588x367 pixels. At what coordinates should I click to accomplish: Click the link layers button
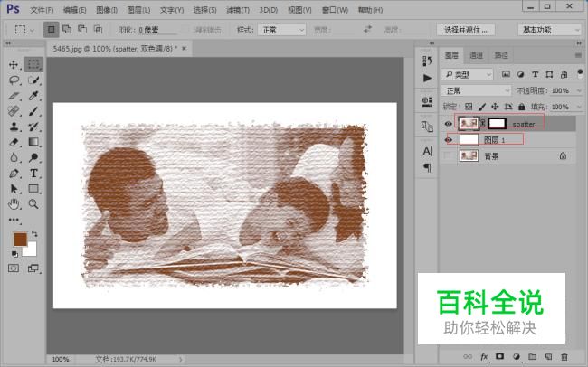point(468,356)
